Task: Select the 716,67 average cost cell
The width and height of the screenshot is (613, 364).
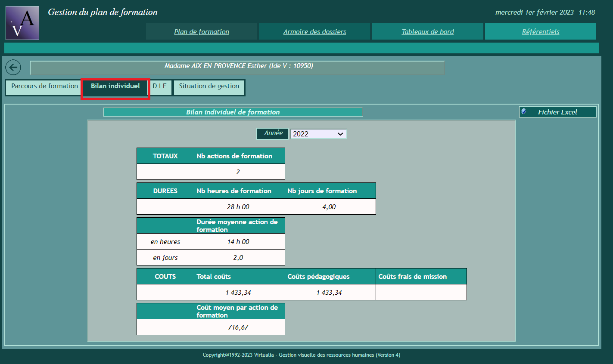Action: click(239, 327)
